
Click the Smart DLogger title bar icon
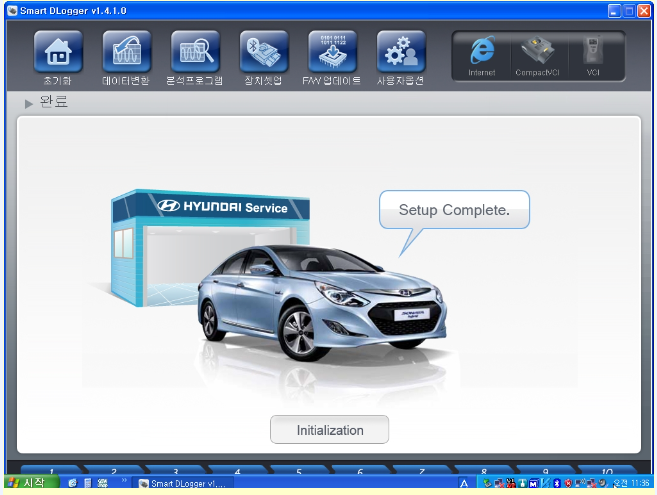tap(13, 10)
